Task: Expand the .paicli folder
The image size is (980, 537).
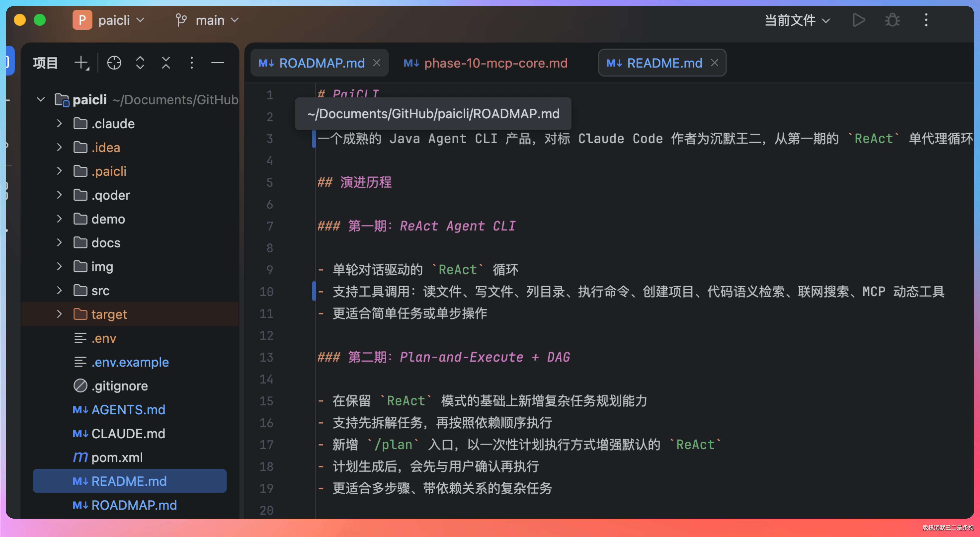Action: tap(59, 171)
